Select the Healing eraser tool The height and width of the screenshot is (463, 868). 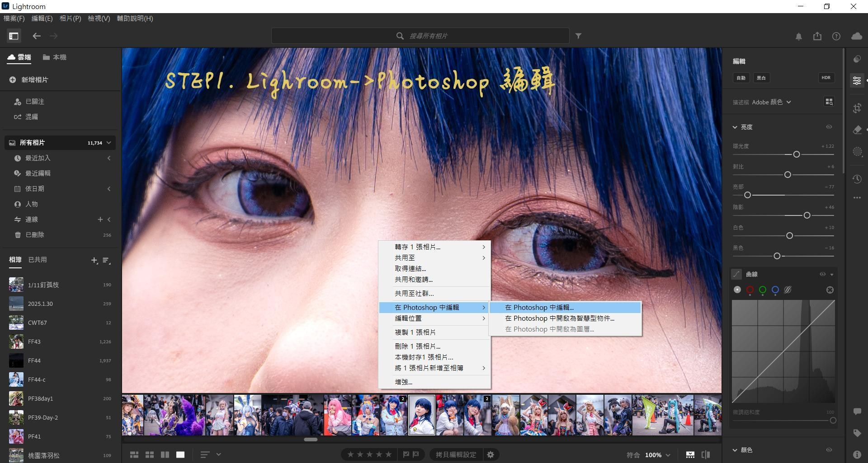tap(857, 130)
